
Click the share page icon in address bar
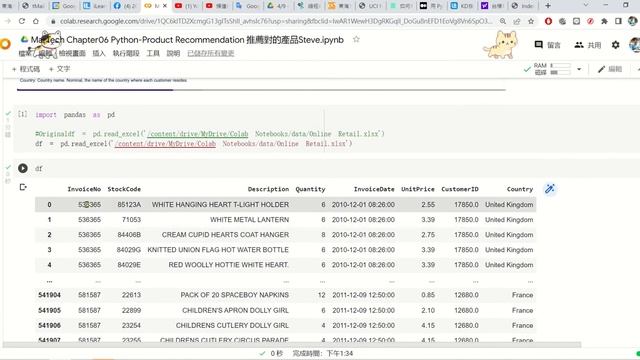coord(517,21)
